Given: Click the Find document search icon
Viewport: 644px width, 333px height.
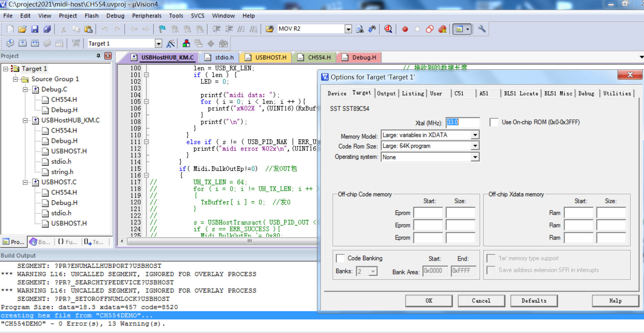Looking at the screenshot, I should 360,29.
